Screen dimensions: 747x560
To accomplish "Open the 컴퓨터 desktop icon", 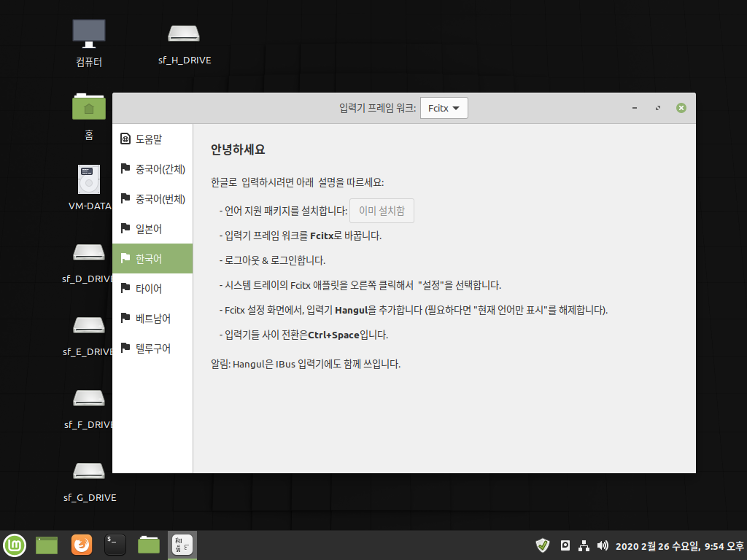I will tap(89, 43).
